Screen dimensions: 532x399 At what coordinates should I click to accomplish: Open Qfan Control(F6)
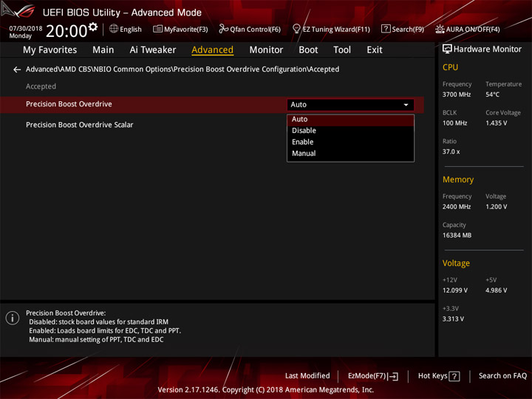[250, 29]
